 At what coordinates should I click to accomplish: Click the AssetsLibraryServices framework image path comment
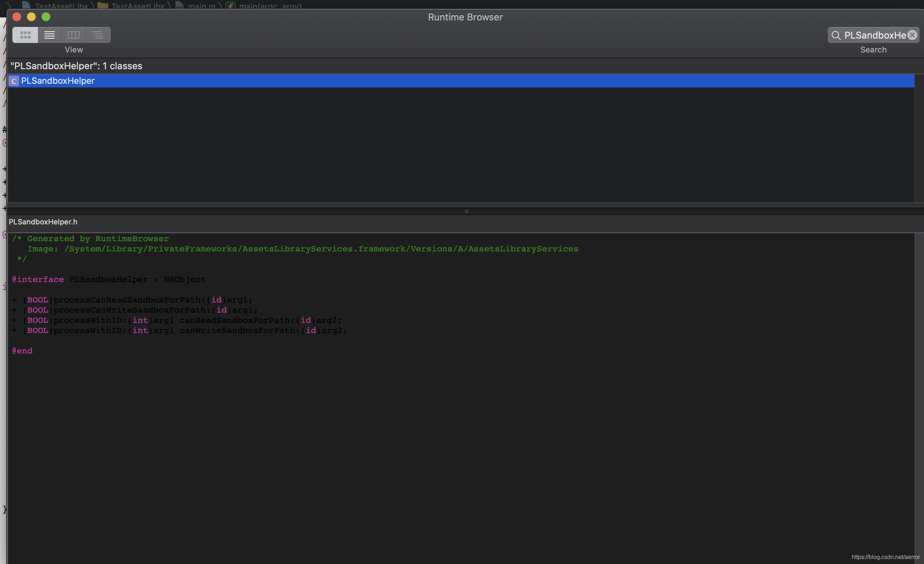coord(321,249)
